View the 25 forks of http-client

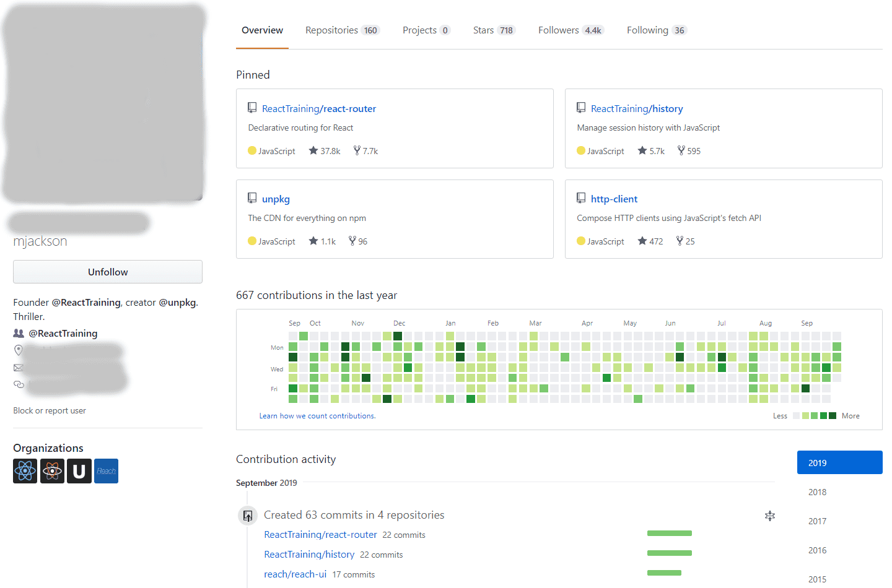pos(685,241)
